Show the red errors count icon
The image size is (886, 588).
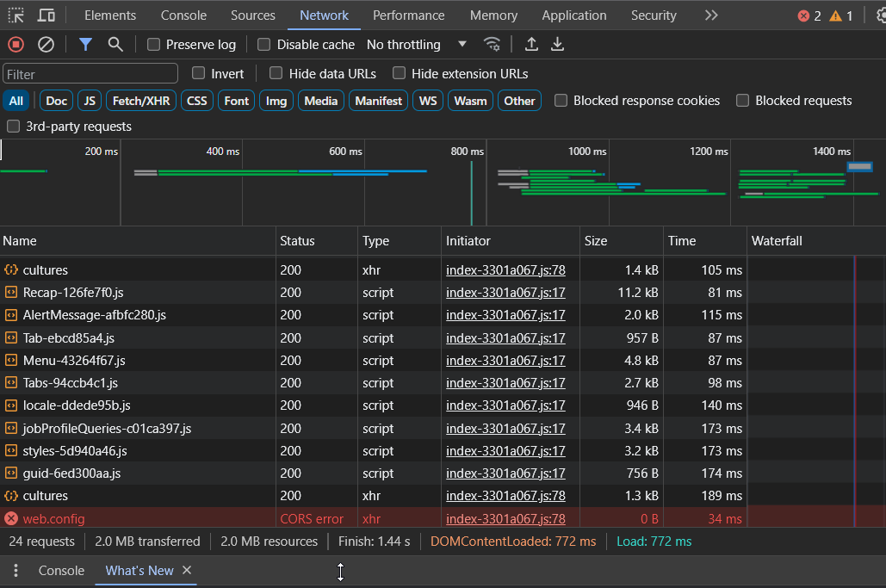(x=803, y=15)
